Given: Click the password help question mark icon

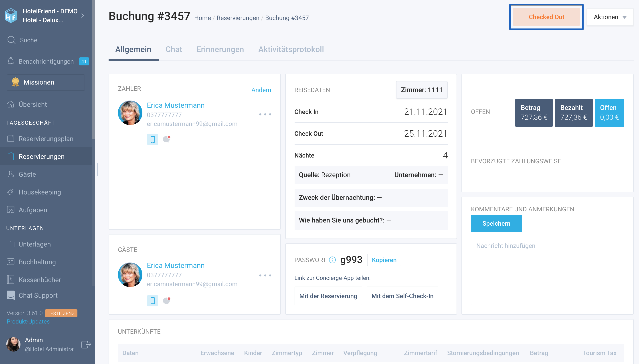Looking at the screenshot, I should [332, 260].
